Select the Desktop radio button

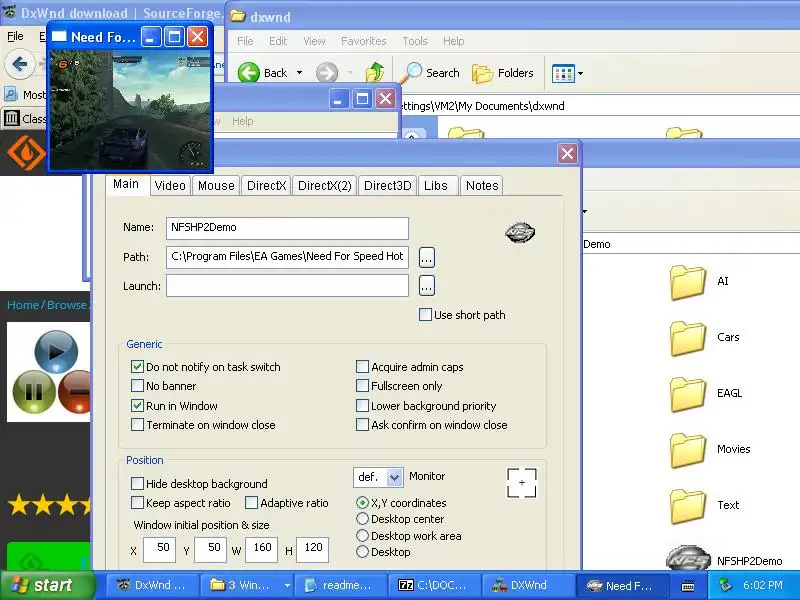point(362,552)
